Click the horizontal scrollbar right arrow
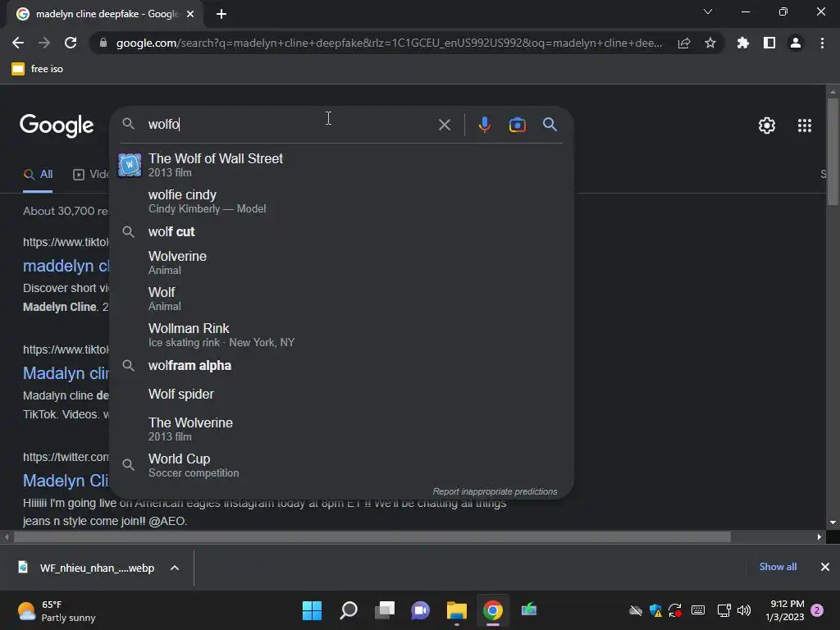Viewport: 840px width, 630px height. coord(819,536)
